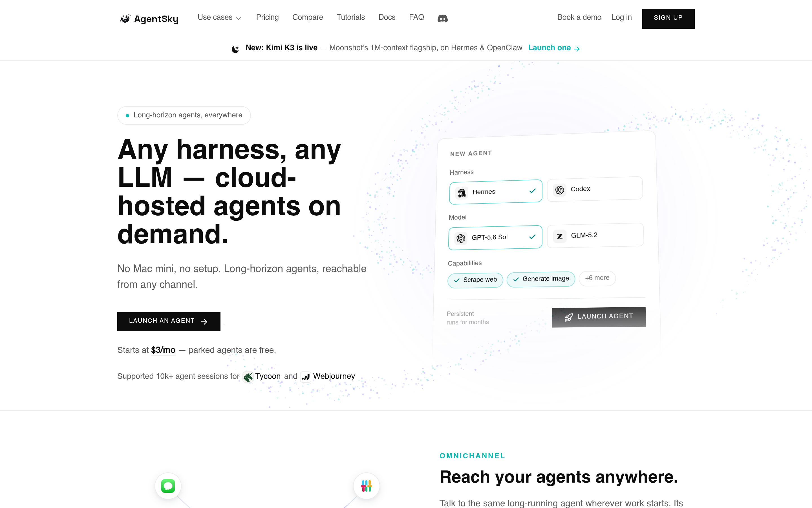Expand the +6 more capabilities chip
This screenshot has width=812, height=508.
tap(597, 278)
